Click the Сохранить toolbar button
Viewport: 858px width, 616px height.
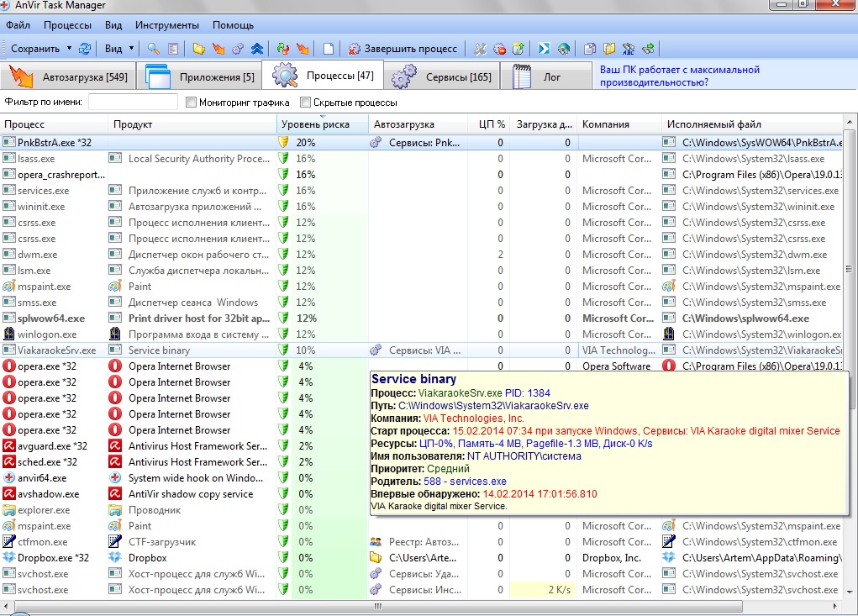35,49
